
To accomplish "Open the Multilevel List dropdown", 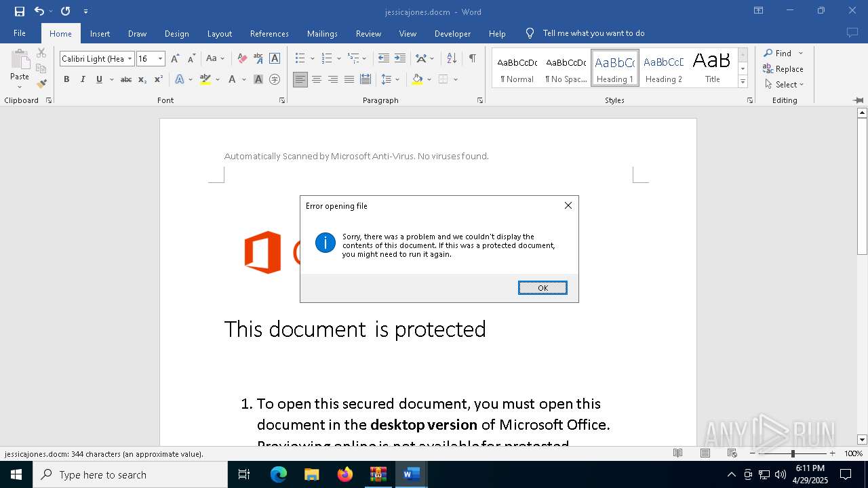I will tap(365, 58).
